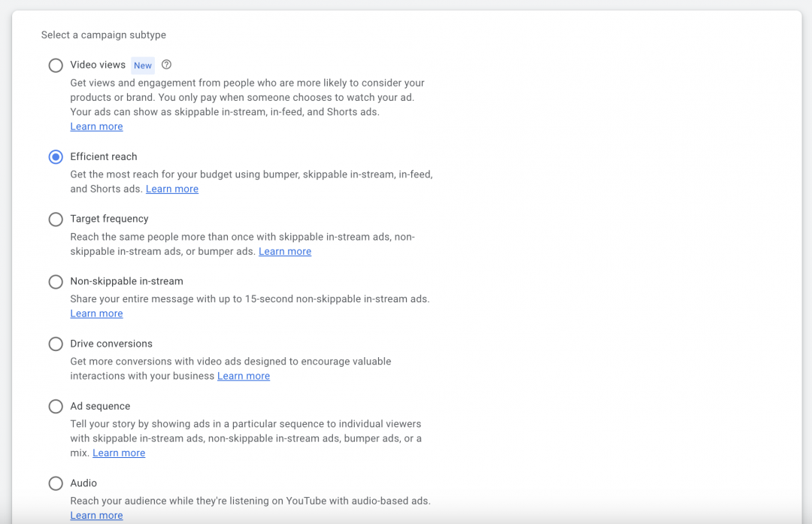
Task: Open Learn more under Audio
Action: (x=96, y=515)
